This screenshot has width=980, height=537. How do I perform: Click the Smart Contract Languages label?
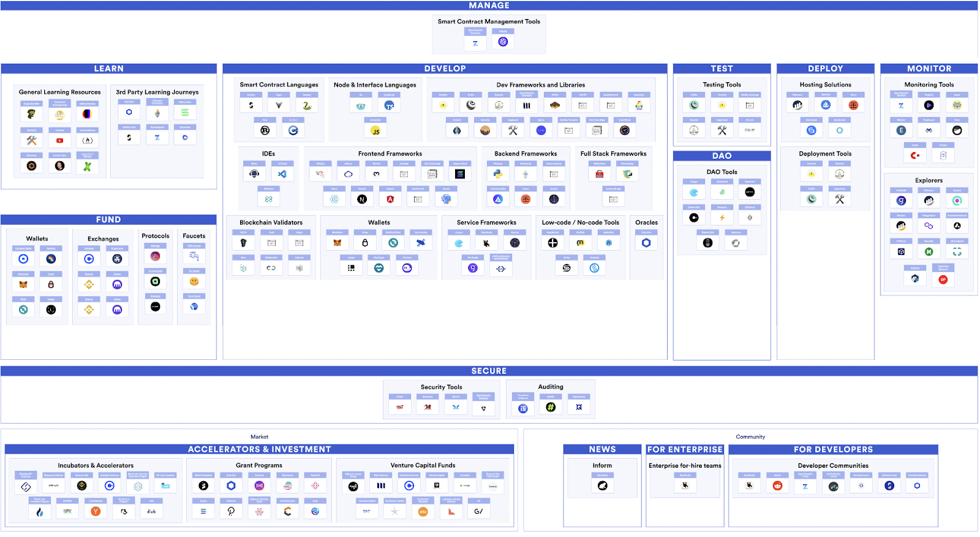pyautogui.click(x=279, y=85)
